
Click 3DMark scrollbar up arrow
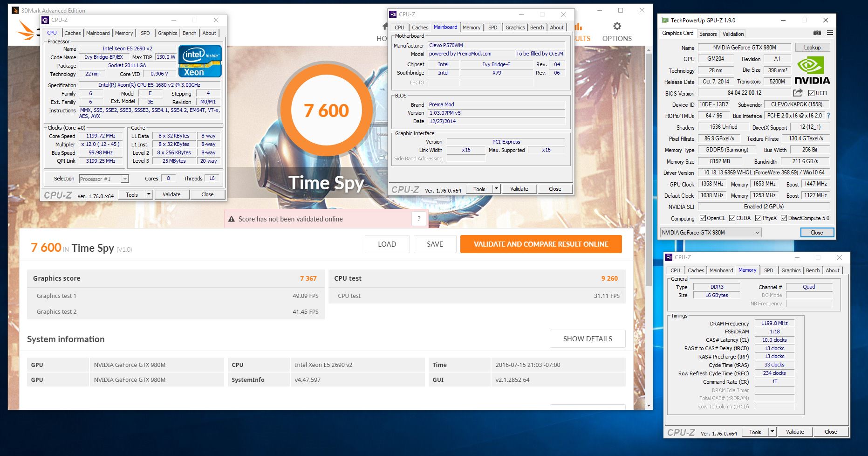point(648,49)
